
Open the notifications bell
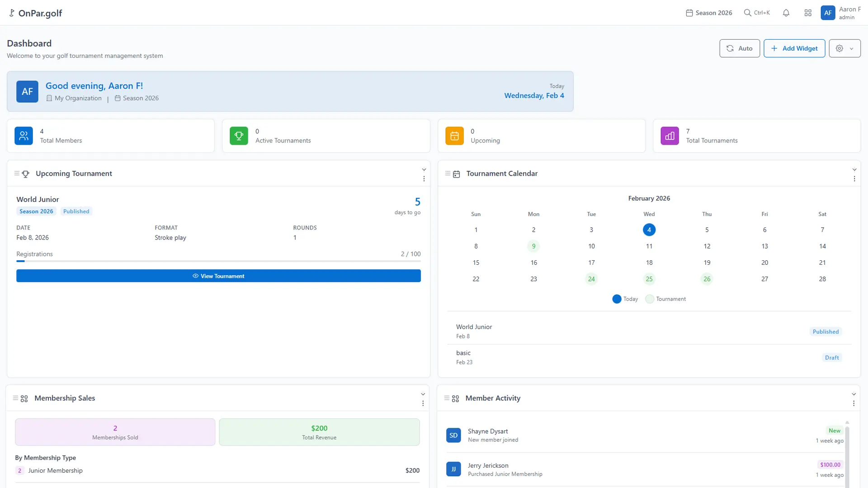click(786, 13)
